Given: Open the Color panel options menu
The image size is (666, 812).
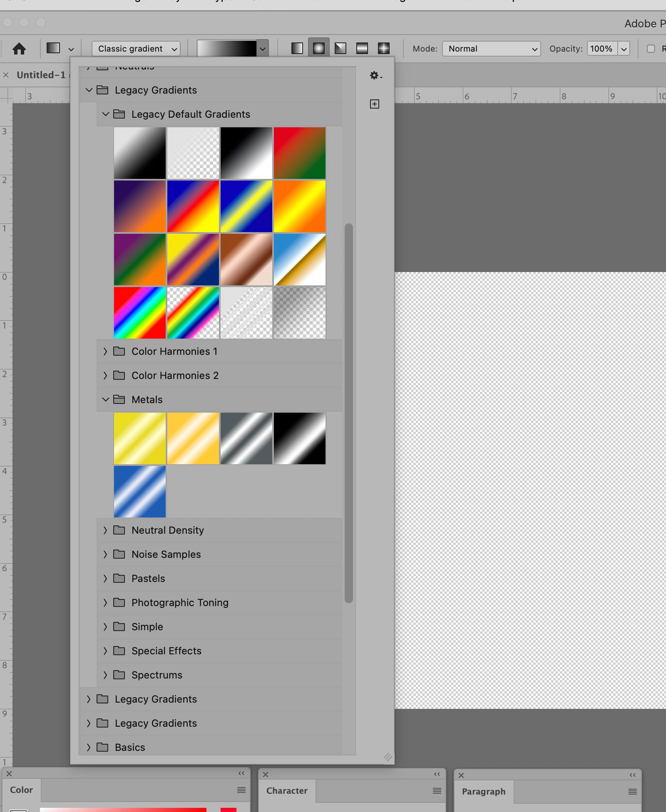Looking at the screenshot, I should tap(241, 790).
